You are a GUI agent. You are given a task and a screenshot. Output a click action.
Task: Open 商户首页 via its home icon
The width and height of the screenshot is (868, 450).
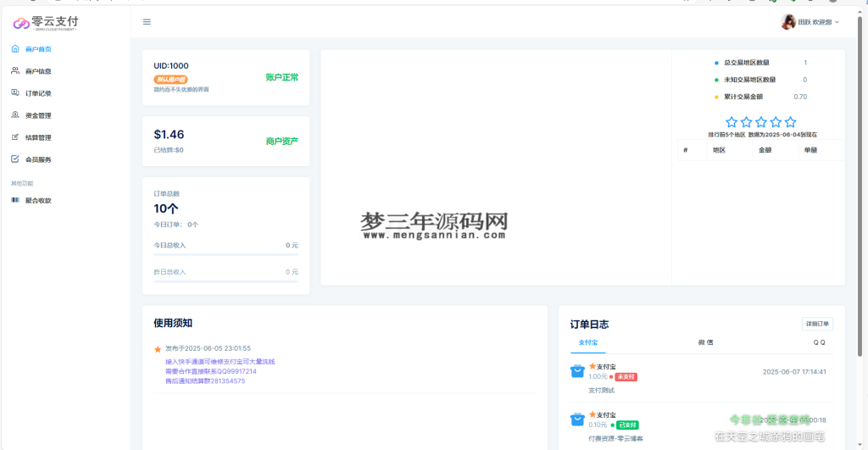click(15, 48)
